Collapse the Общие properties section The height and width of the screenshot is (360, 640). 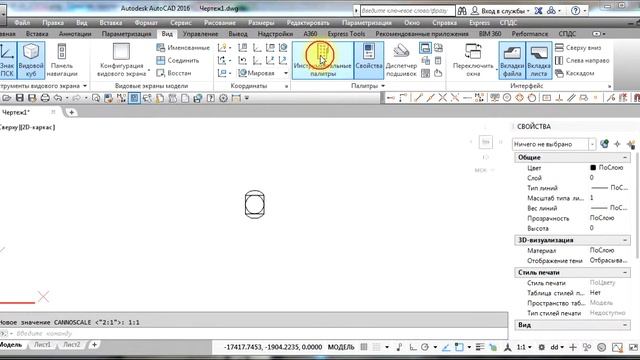[x=625, y=158]
